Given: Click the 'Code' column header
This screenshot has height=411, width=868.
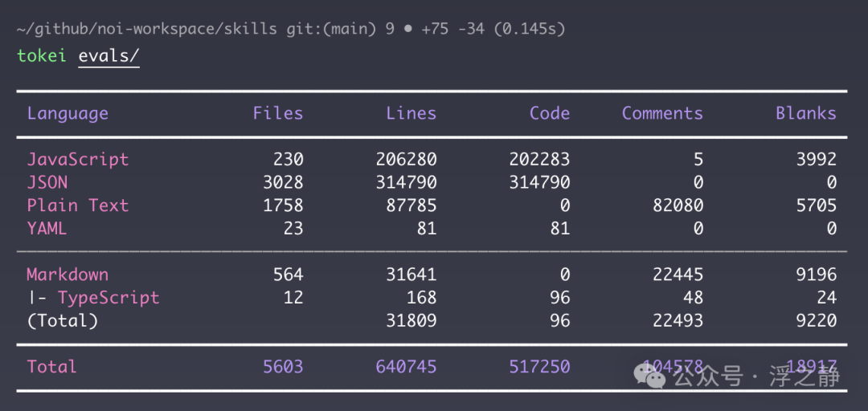Looking at the screenshot, I should click(x=550, y=113).
